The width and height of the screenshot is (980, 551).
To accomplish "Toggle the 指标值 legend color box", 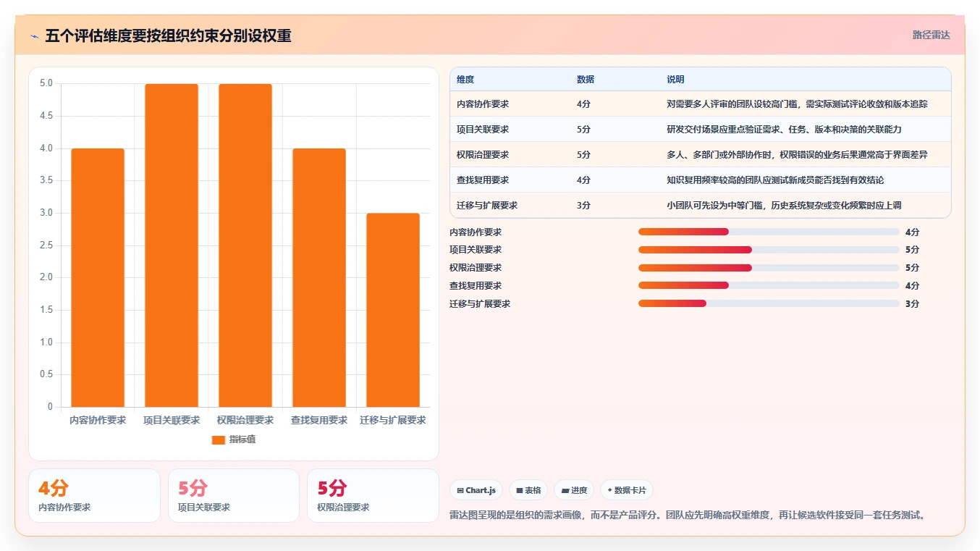I will (x=219, y=439).
